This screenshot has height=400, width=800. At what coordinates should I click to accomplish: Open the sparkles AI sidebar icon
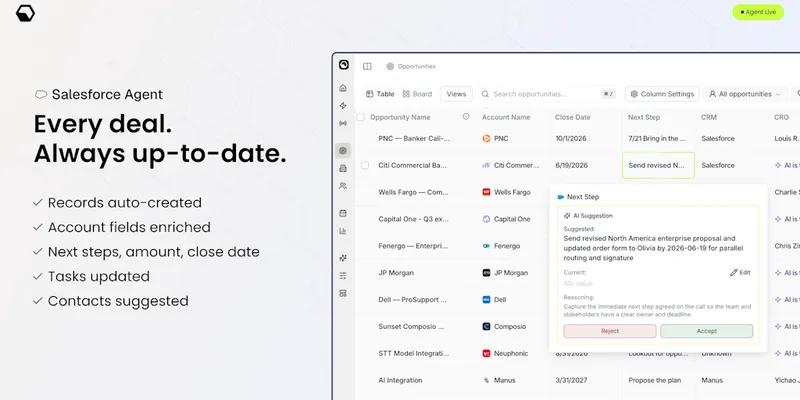click(343, 258)
